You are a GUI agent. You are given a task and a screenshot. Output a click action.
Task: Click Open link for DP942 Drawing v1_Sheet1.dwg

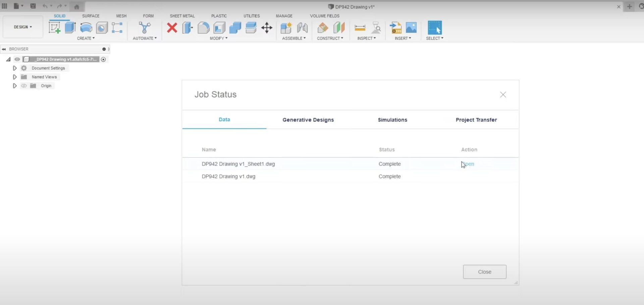(468, 164)
